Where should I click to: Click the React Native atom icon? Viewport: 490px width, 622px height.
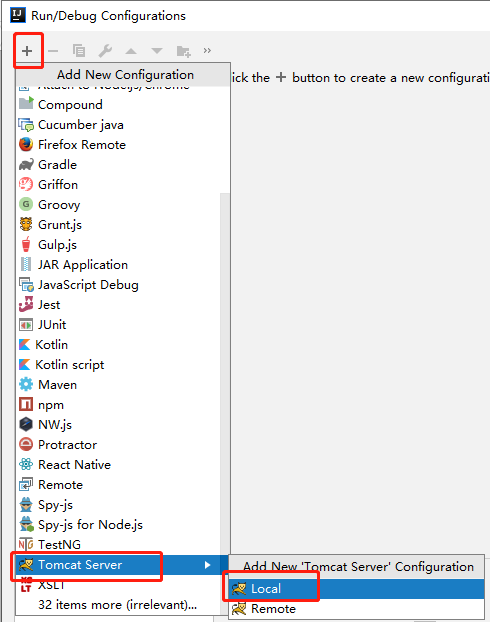26,465
